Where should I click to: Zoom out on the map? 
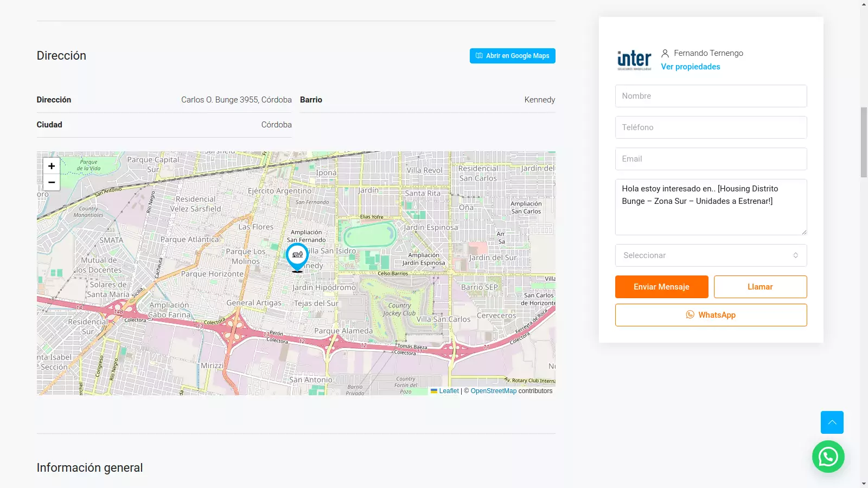52,183
